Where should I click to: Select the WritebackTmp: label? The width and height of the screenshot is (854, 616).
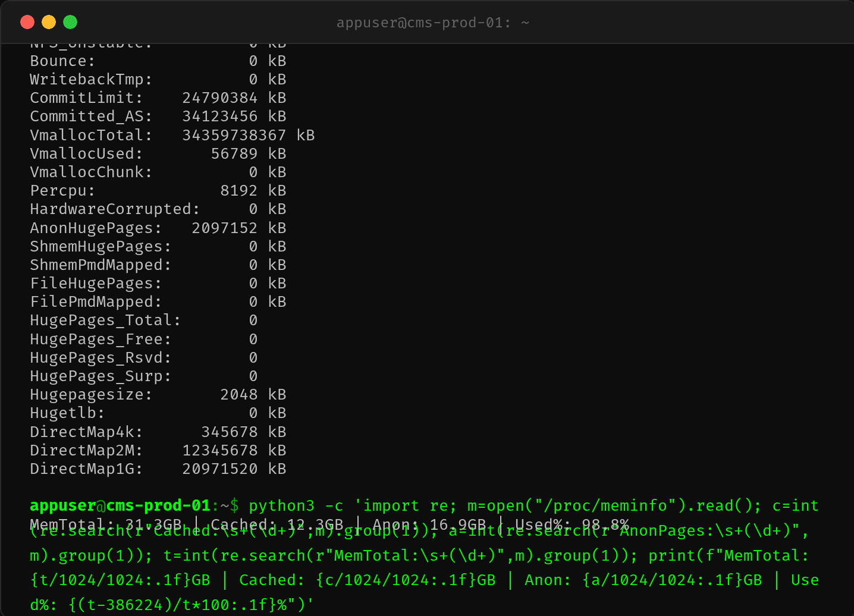(92, 79)
